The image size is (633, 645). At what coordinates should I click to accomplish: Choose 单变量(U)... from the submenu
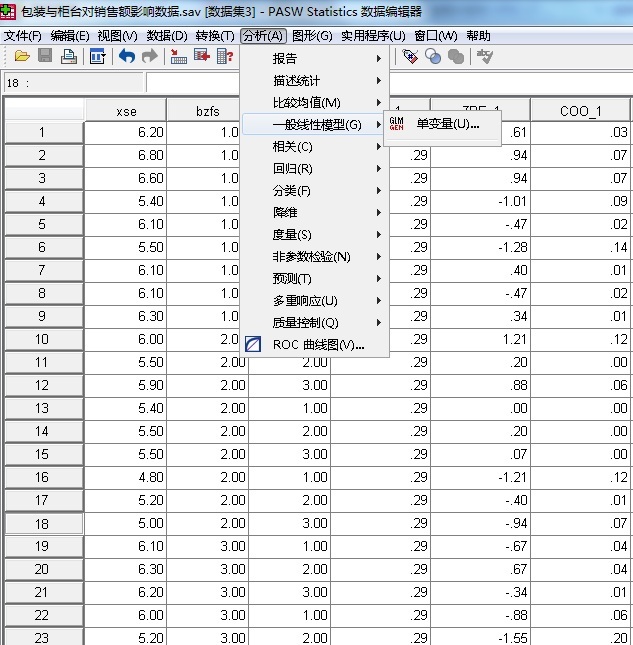442,124
